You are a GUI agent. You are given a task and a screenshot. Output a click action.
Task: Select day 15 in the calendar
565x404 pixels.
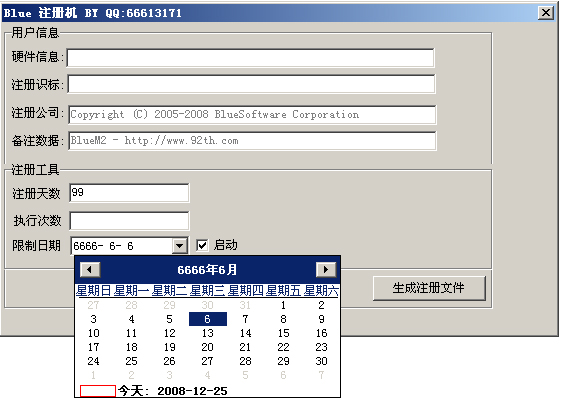pyautogui.click(x=283, y=333)
